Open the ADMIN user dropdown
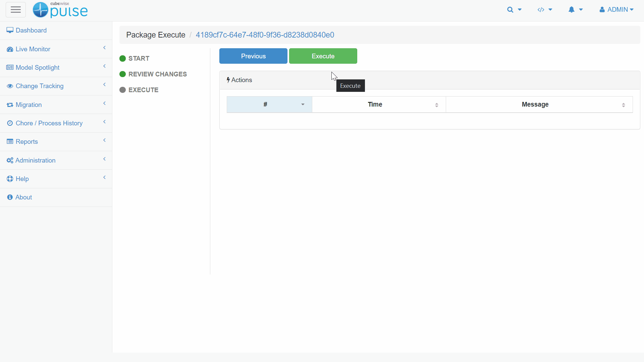 point(616,10)
